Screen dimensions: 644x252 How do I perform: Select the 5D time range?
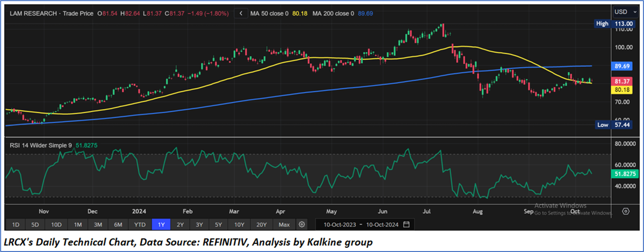point(36,224)
